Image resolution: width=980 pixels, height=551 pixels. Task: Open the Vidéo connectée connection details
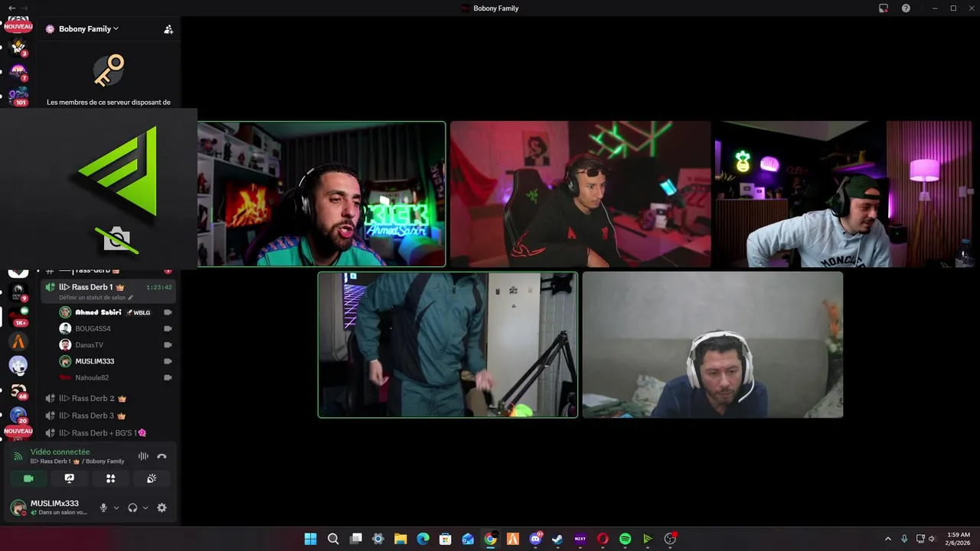[x=60, y=452]
